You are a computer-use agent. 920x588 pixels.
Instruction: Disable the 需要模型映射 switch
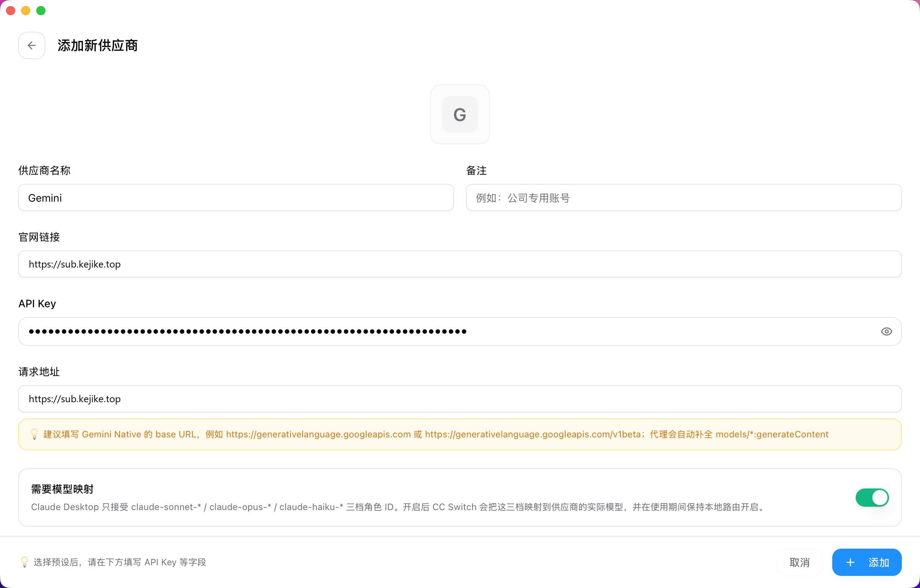point(872,498)
